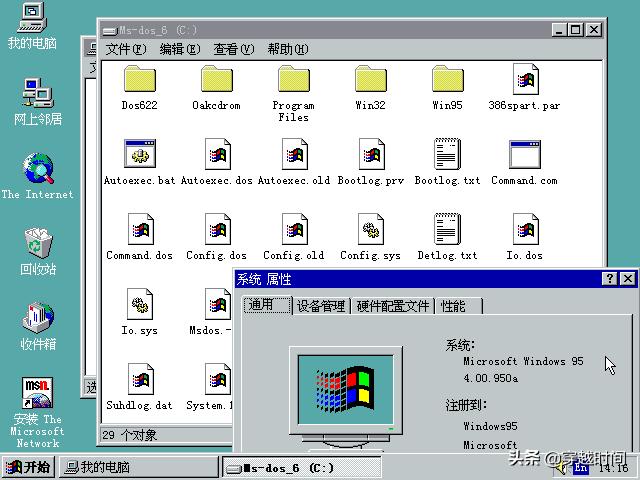This screenshot has width=640, height=480.
Task: Select the Command.dos file icon
Action: point(141,229)
